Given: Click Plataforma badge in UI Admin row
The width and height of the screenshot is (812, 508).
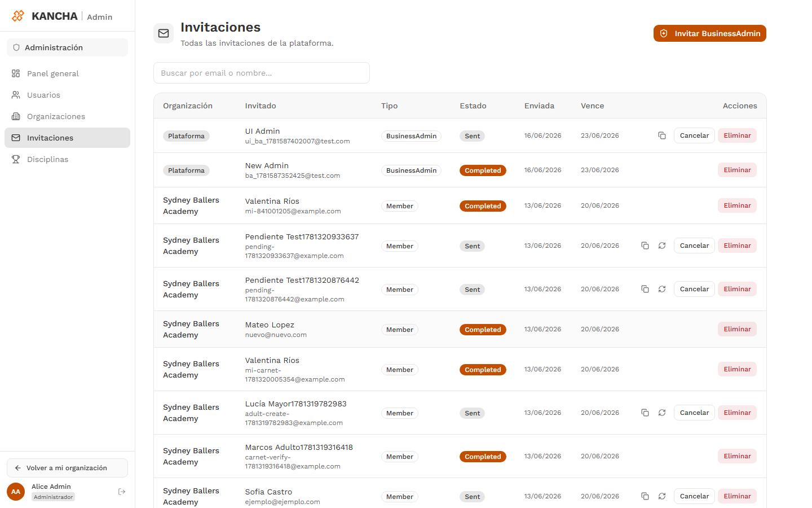Looking at the screenshot, I should [186, 136].
